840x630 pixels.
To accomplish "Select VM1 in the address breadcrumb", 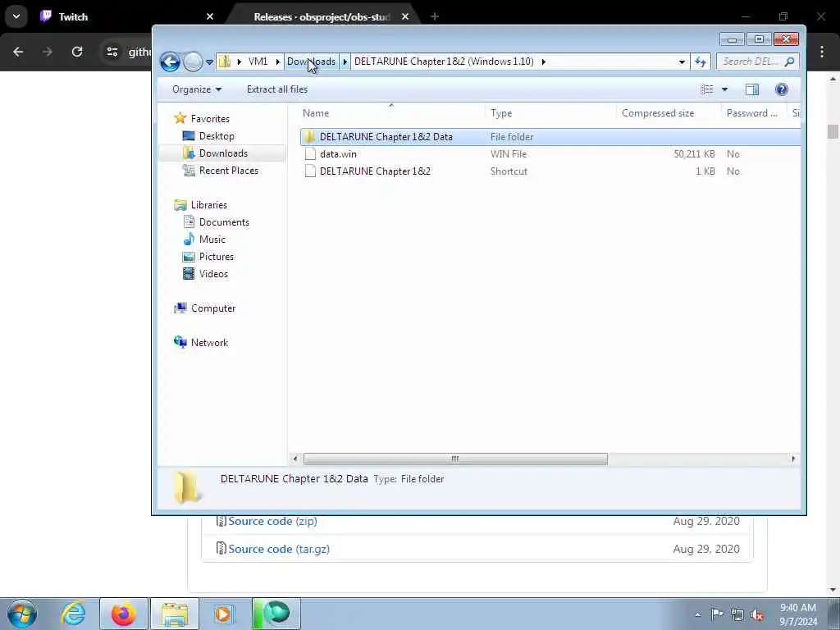I will tap(258, 62).
